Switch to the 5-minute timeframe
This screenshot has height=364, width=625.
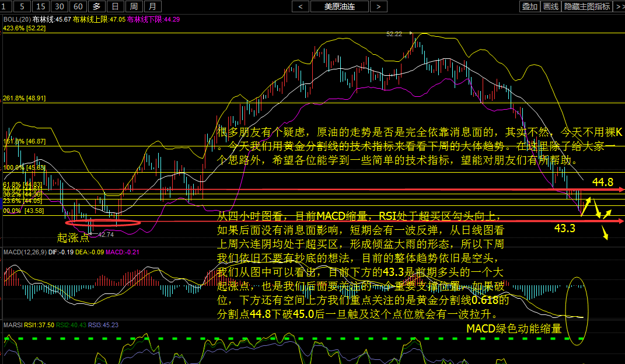click(x=22, y=6)
